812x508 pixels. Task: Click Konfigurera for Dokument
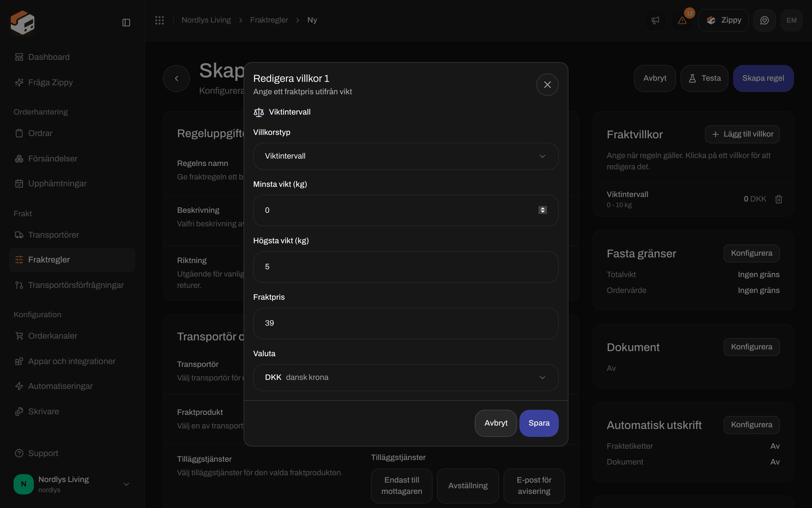click(x=752, y=347)
